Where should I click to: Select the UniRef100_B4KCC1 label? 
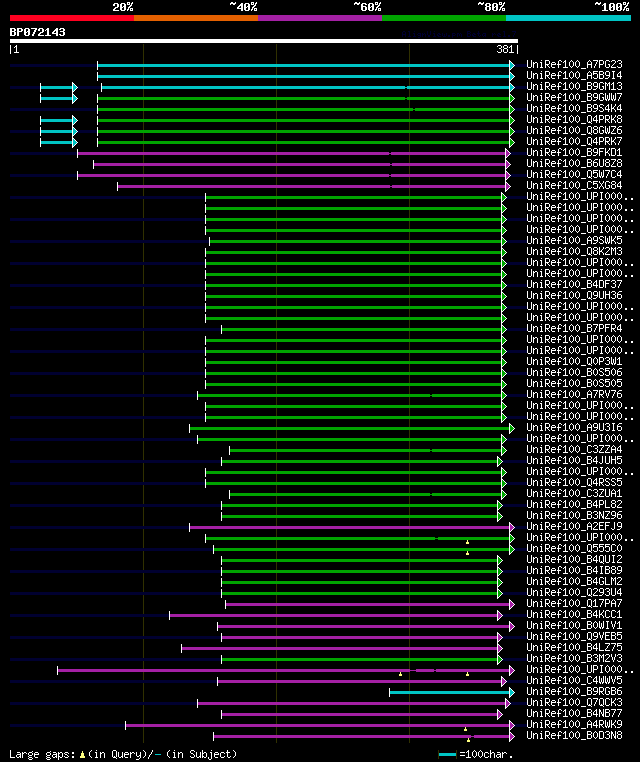(x=574, y=614)
